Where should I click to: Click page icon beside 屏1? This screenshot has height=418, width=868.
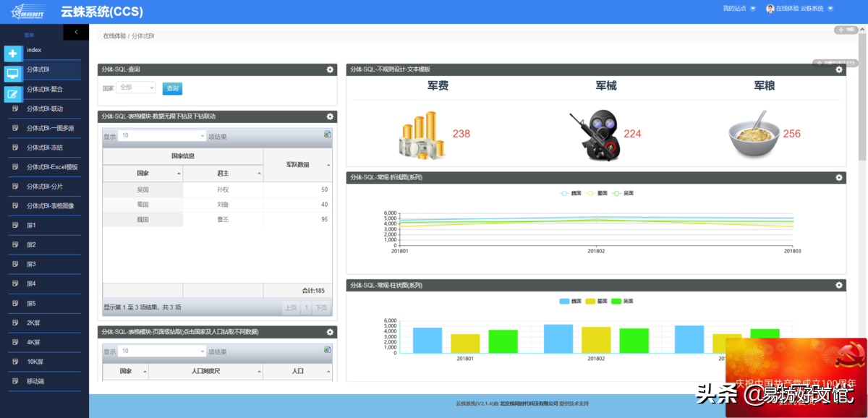pos(15,225)
